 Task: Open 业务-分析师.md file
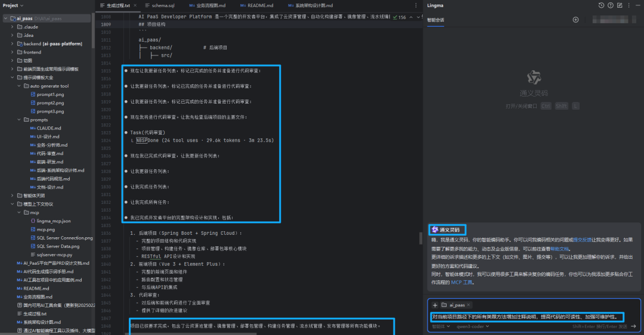(52, 145)
